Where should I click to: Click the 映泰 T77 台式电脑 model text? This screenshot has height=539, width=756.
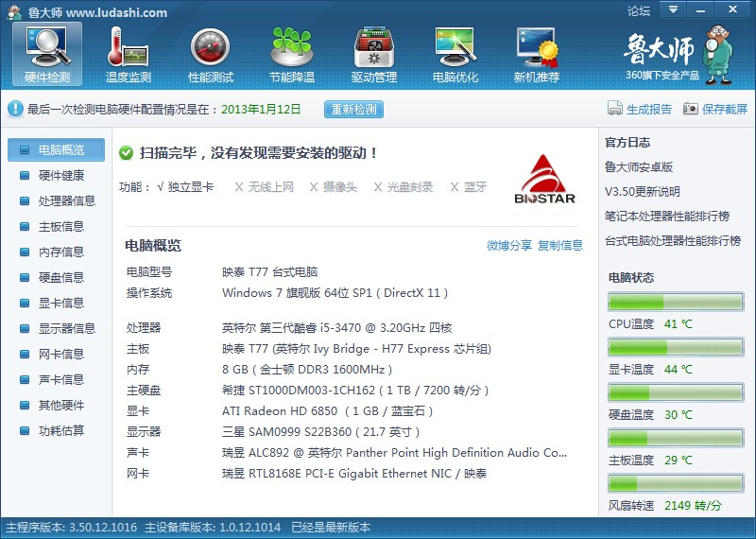point(269,272)
